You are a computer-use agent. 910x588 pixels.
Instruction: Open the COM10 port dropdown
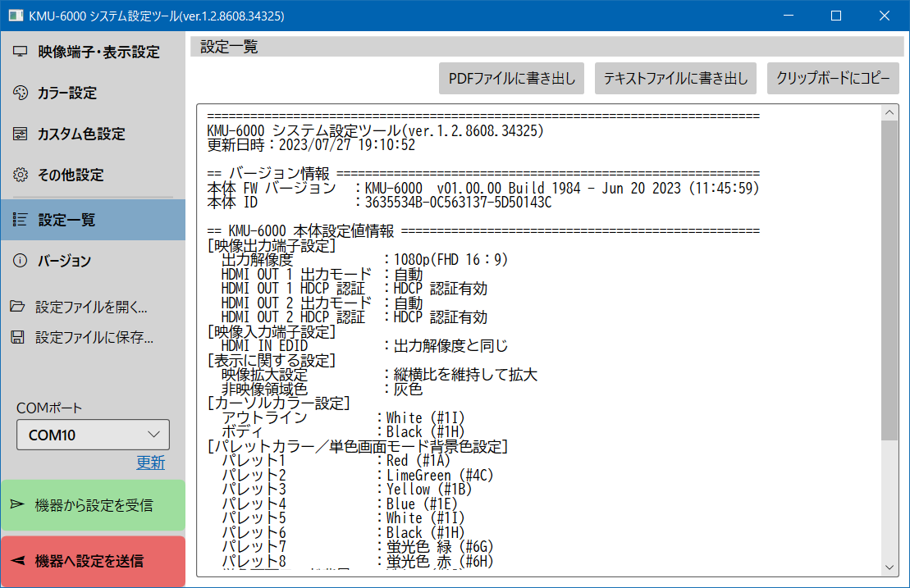pos(93,435)
